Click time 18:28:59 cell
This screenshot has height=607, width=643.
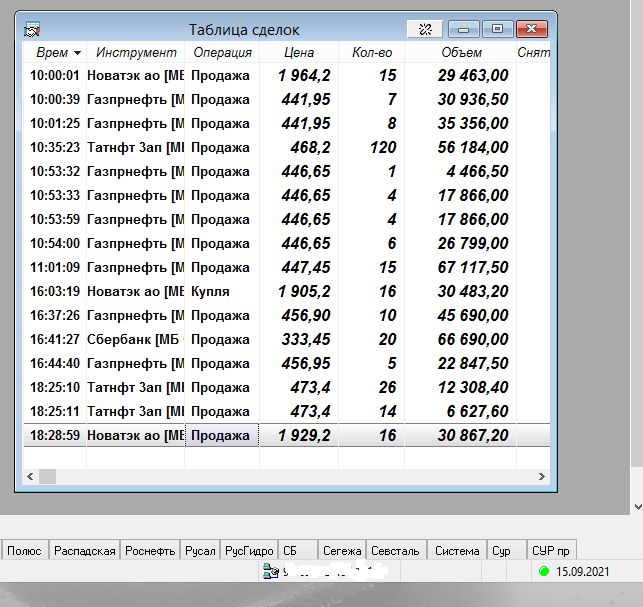coord(55,435)
